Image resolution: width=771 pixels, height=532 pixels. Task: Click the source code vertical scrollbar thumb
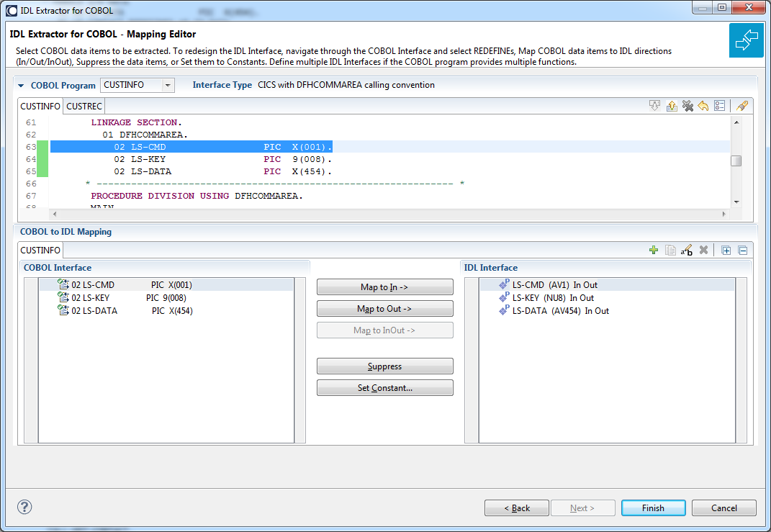pos(736,161)
